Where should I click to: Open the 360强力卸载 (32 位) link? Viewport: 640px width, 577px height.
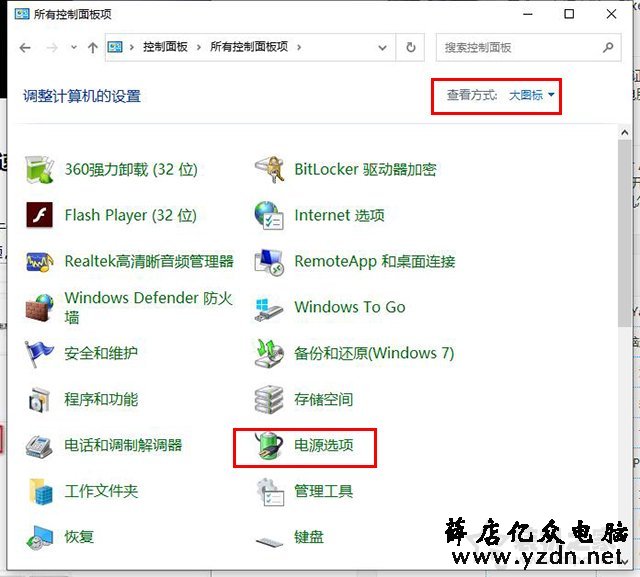pos(131,169)
